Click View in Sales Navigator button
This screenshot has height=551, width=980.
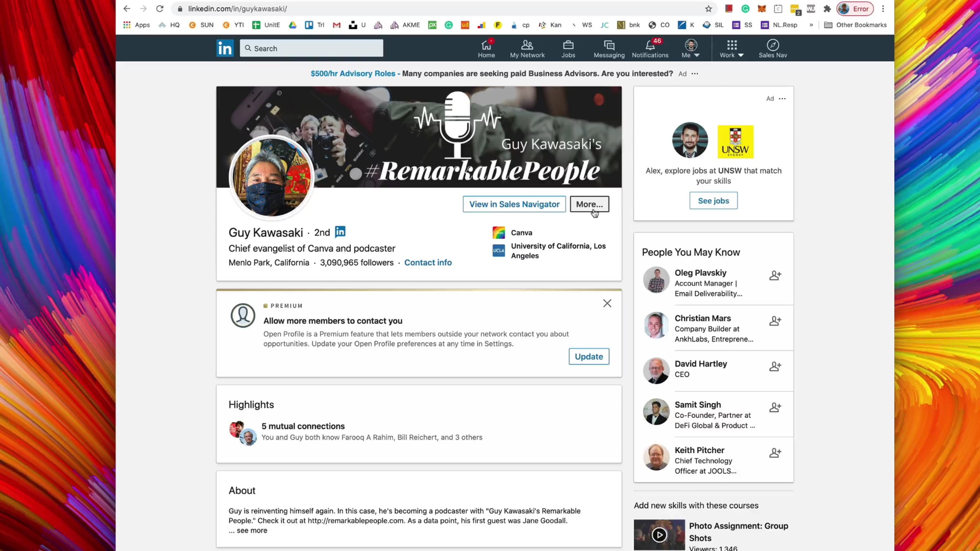click(x=514, y=204)
